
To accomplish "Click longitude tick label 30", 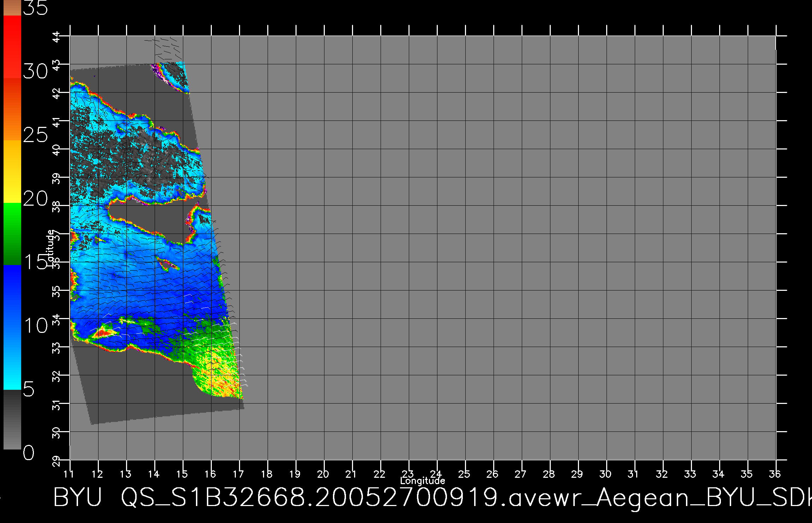I will pyautogui.click(x=605, y=474).
